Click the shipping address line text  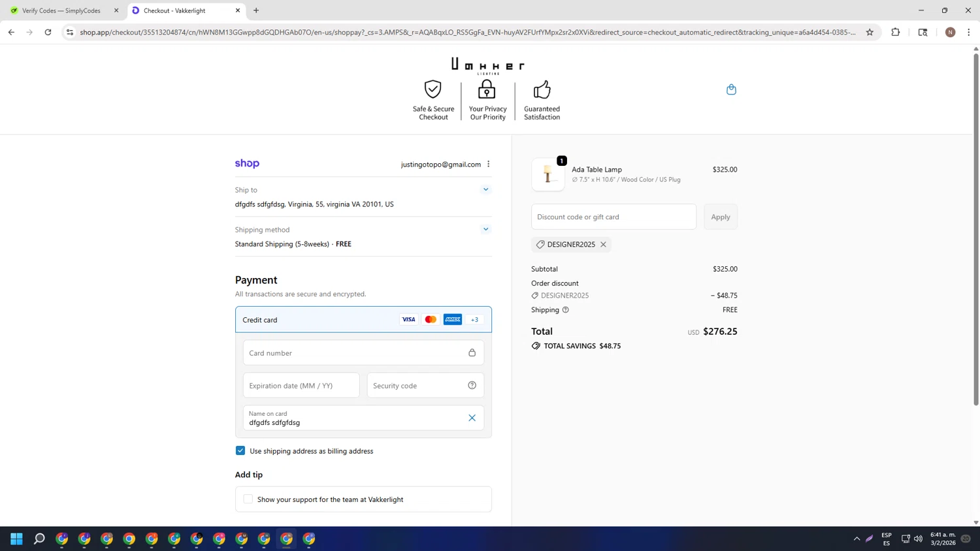[x=314, y=204]
